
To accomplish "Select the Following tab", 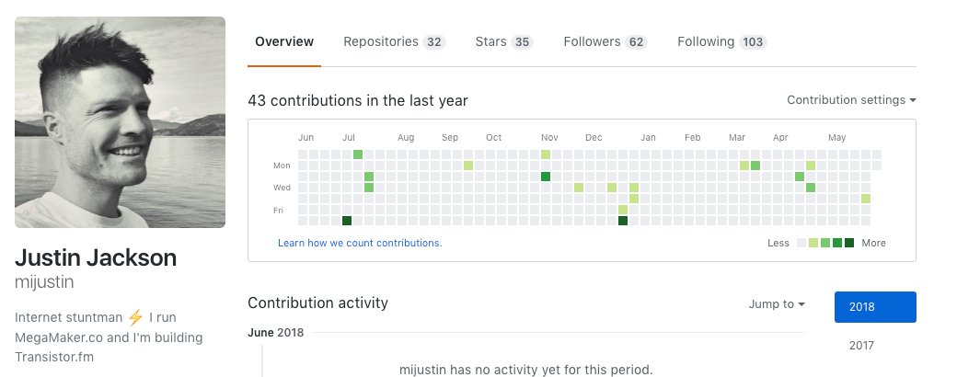I will [x=721, y=41].
